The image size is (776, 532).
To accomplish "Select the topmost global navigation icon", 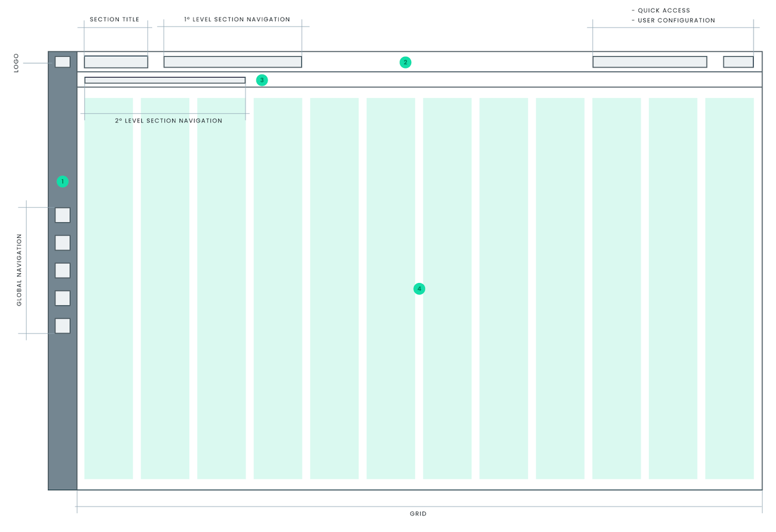I will click(62, 214).
